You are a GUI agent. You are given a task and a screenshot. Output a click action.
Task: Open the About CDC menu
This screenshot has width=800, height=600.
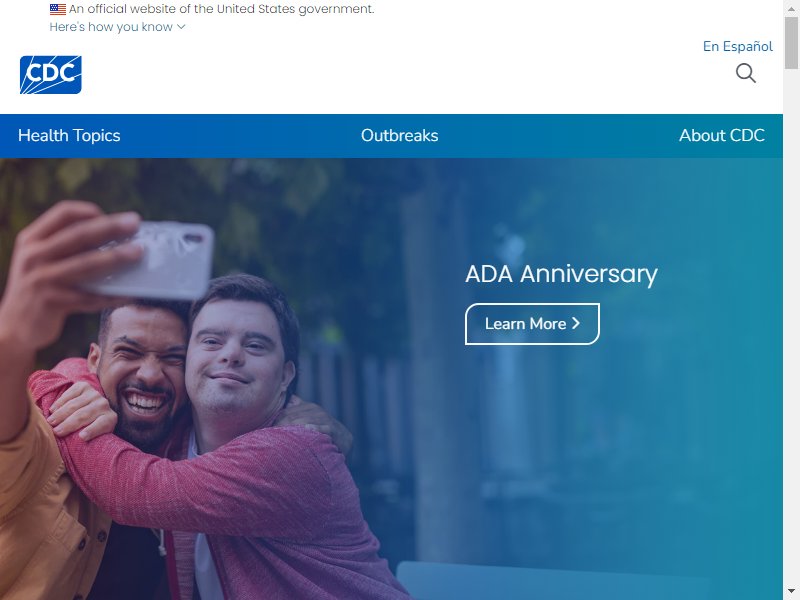[x=721, y=136]
